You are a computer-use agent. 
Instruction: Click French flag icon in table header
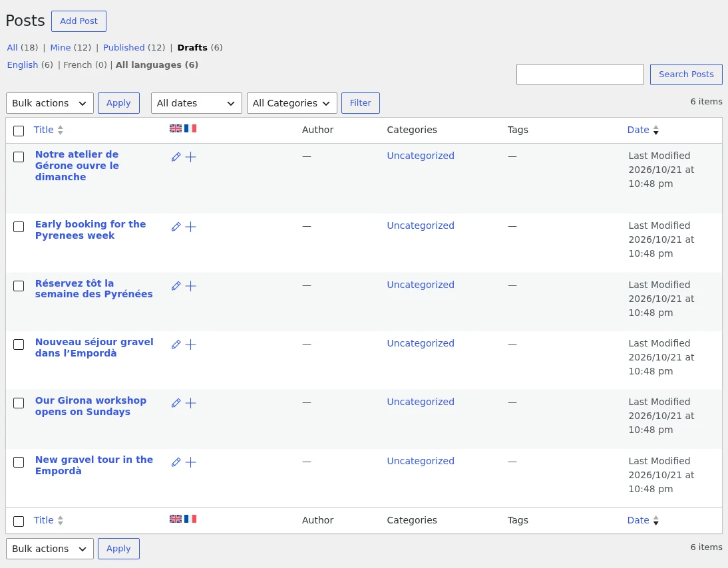click(190, 128)
